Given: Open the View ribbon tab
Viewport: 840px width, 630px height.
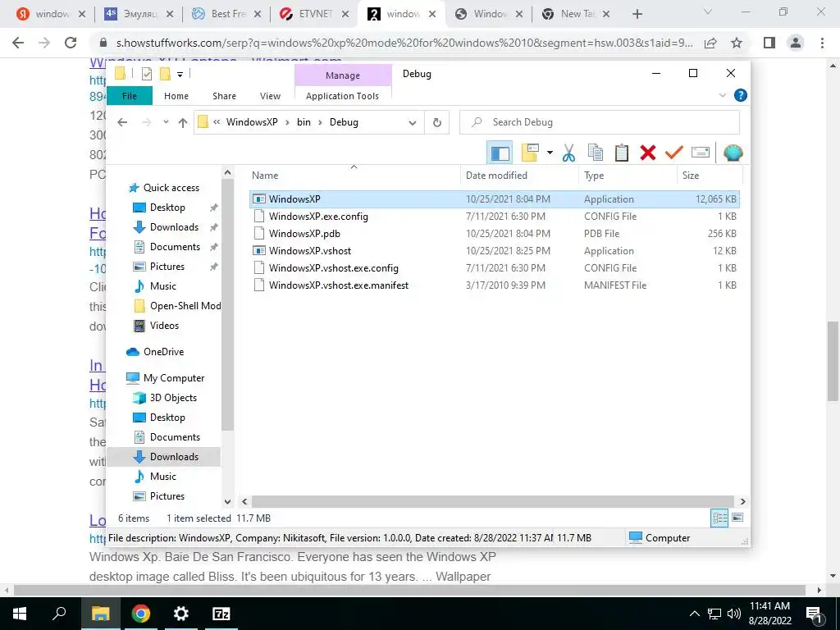Looking at the screenshot, I should click(x=270, y=96).
